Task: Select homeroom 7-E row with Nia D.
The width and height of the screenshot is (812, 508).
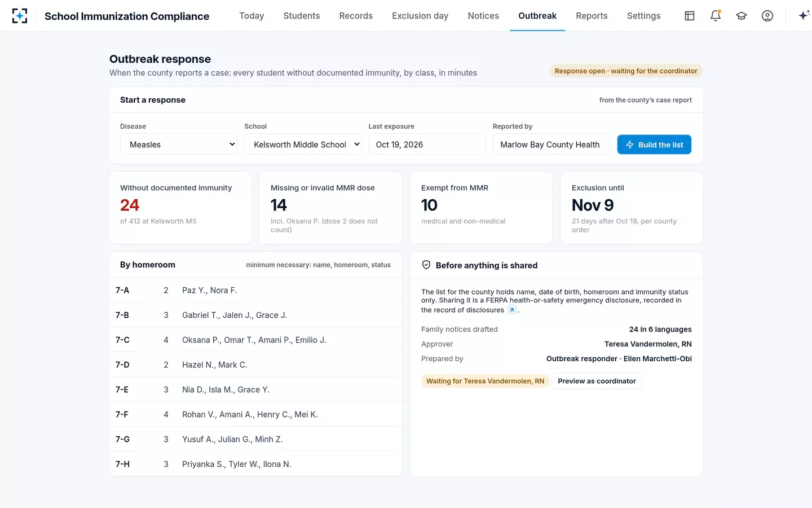Action: (x=255, y=389)
